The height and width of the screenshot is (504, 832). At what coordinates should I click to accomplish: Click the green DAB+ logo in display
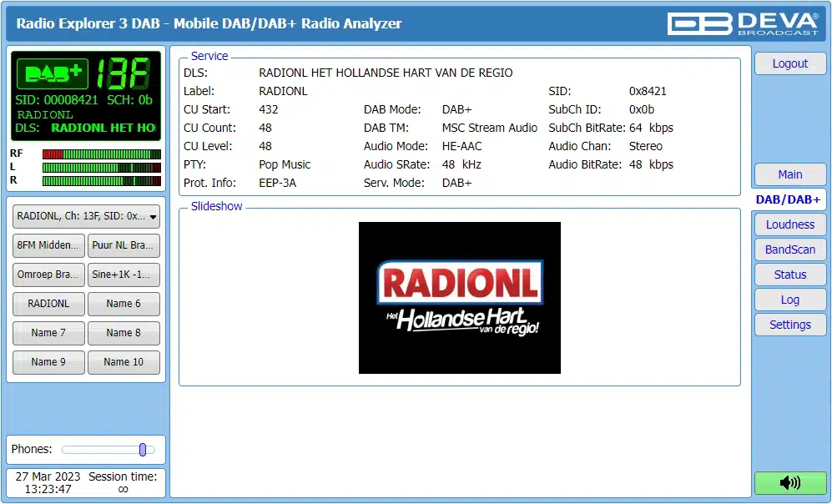click(53, 73)
